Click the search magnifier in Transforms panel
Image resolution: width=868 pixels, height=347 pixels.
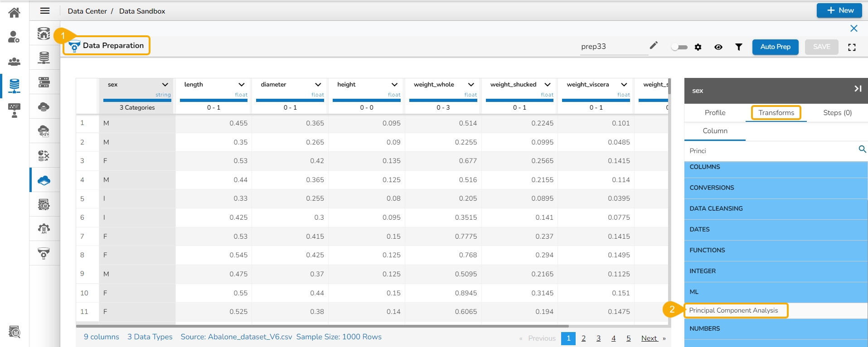click(x=862, y=149)
